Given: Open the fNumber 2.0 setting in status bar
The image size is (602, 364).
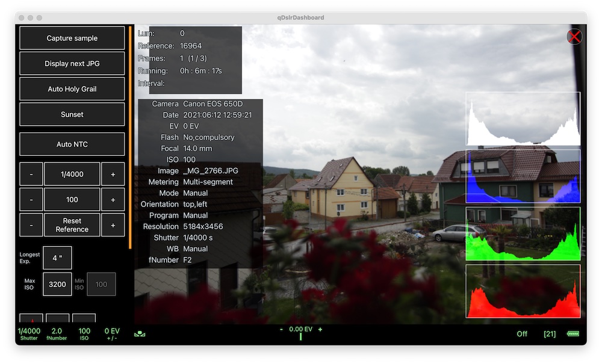Looking at the screenshot, I should (57, 334).
